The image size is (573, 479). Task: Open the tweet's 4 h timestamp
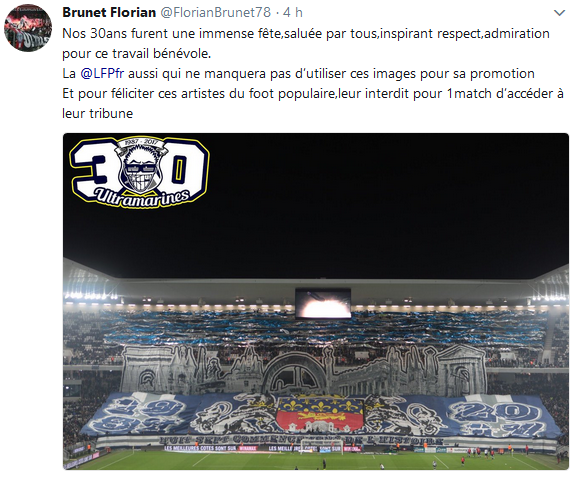click(293, 12)
